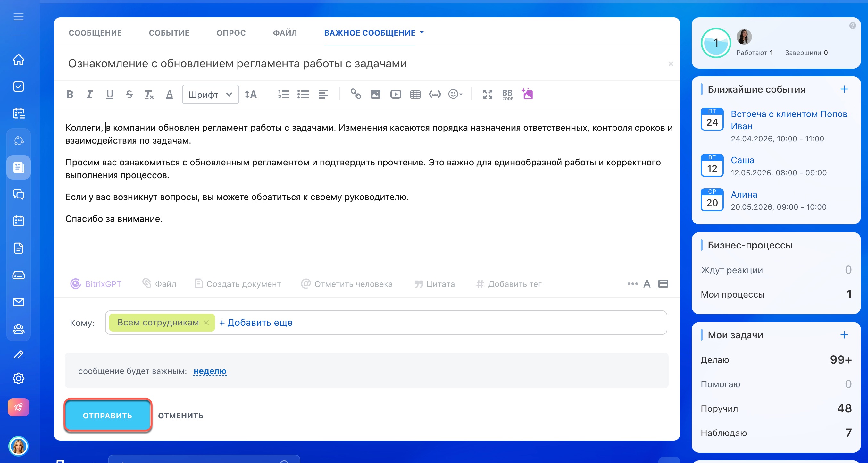Screen dimensions: 868x463
Task: Insert a video into the message
Action: click(395, 94)
